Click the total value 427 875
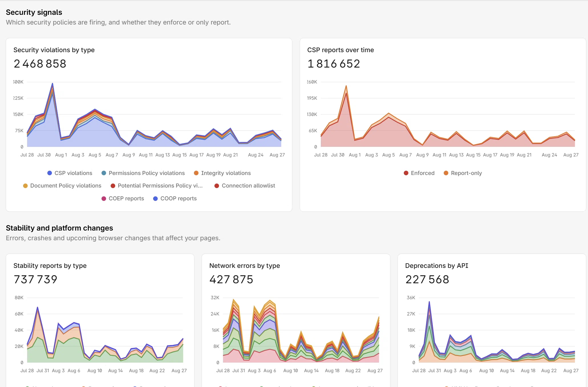Viewport: 588px width, 387px height. pyautogui.click(x=231, y=279)
